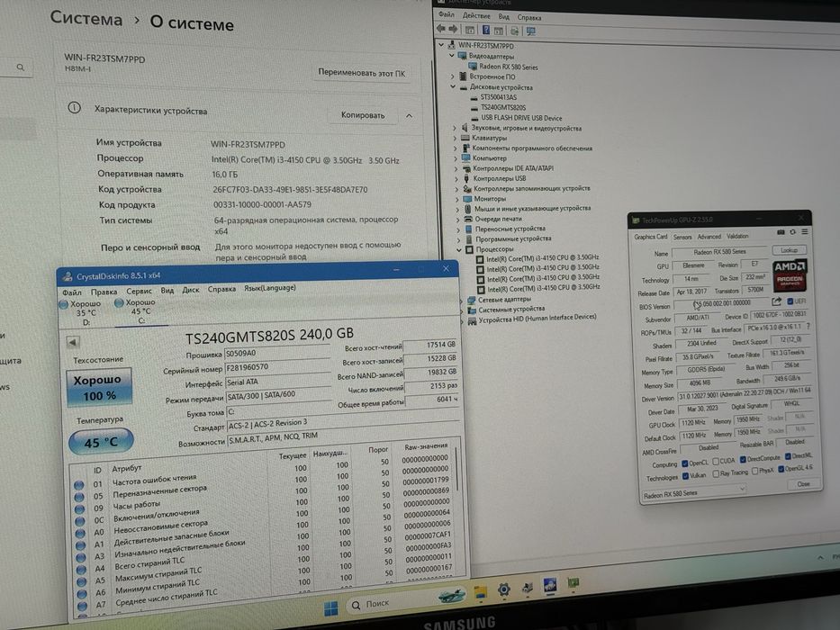This screenshot has width=840, height=630.
Task: Click Переименовать этот ПК button
Action: pyautogui.click(x=362, y=72)
